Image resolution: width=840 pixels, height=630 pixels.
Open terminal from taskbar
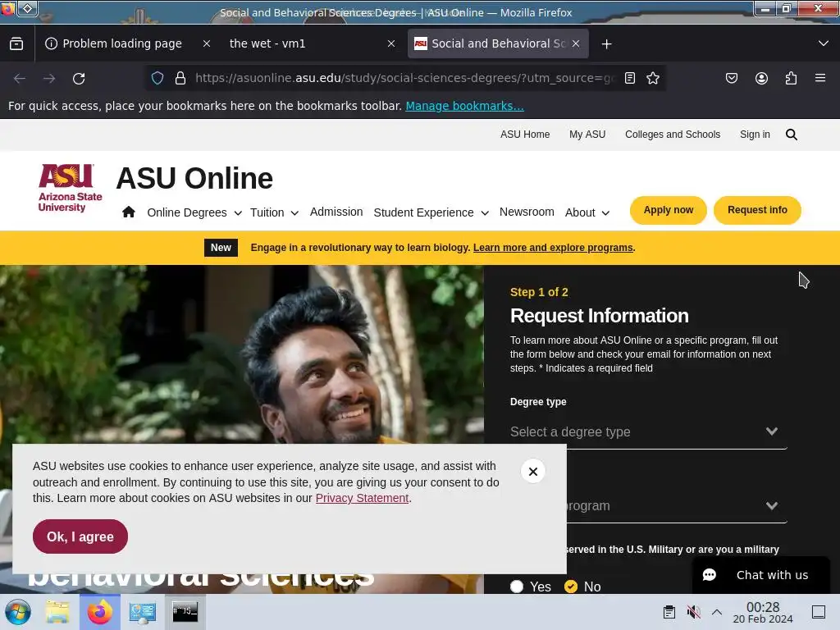click(x=185, y=612)
